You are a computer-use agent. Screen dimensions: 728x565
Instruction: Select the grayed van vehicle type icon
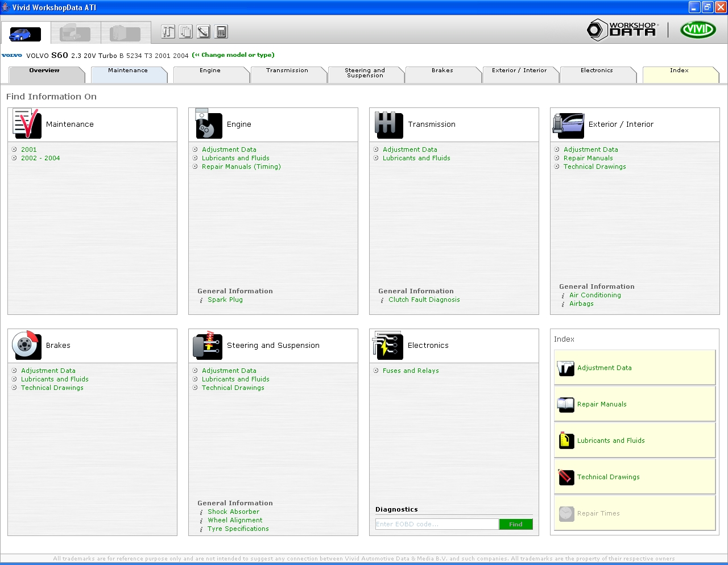[126, 33]
